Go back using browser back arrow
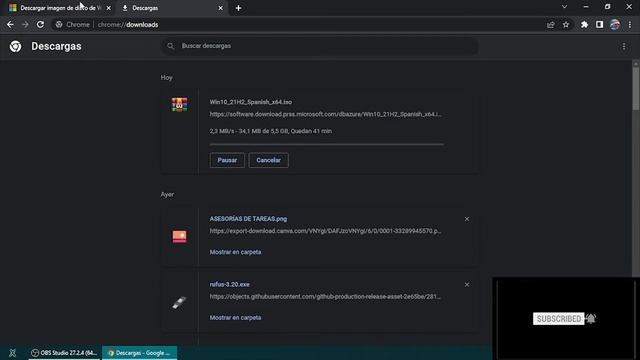This screenshot has height=360, width=640. pos(10,24)
